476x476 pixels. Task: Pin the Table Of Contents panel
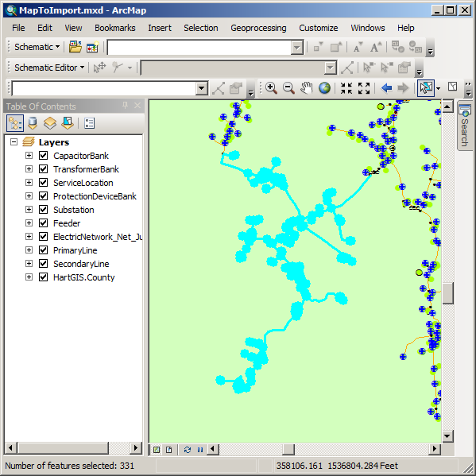pyautogui.click(x=125, y=106)
